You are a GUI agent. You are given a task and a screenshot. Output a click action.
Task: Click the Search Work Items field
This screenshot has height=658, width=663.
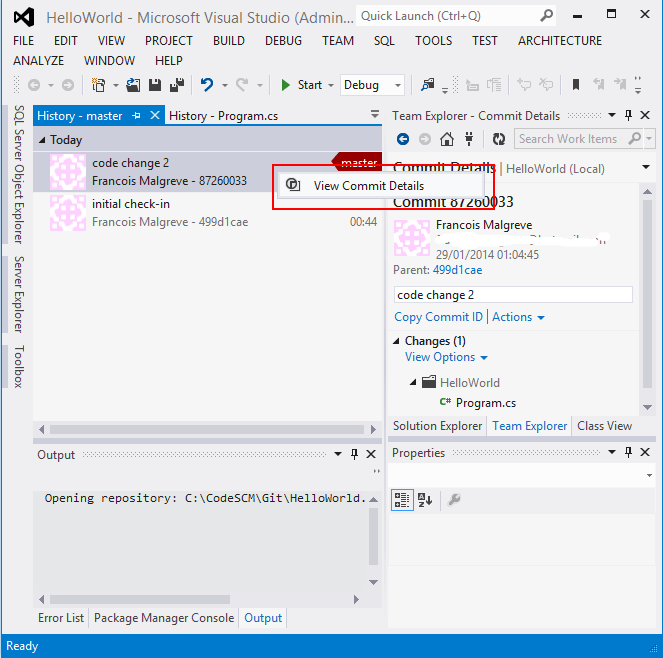pos(571,139)
